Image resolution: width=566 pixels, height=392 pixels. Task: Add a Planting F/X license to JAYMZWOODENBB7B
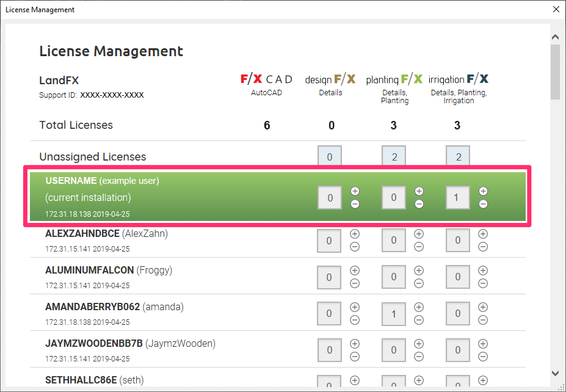click(x=419, y=344)
